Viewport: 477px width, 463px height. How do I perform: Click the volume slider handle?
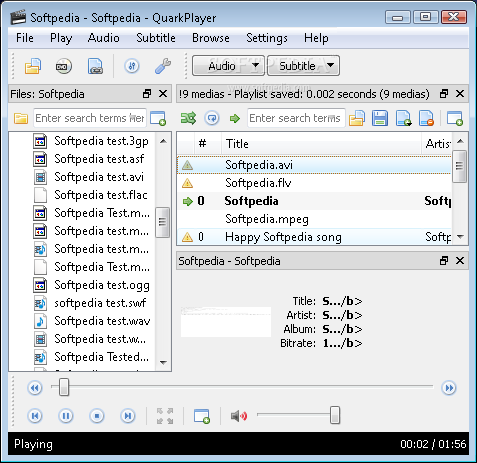click(x=335, y=415)
